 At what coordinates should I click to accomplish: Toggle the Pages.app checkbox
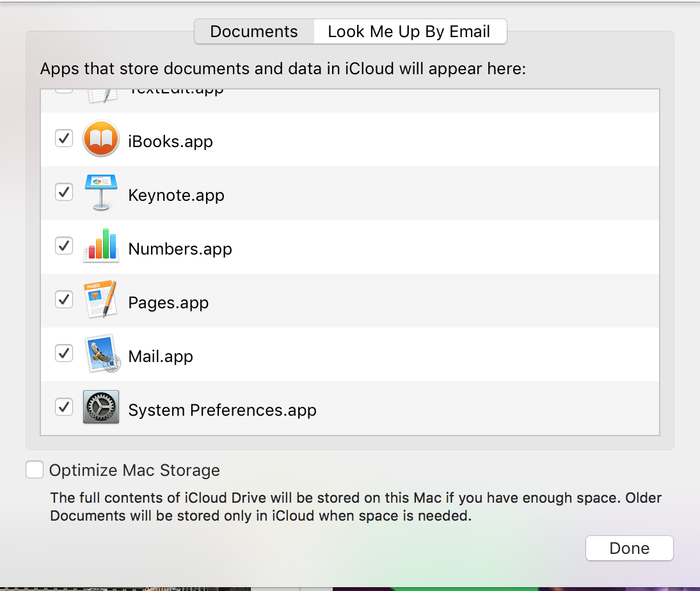pyautogui.click(x=64, y=299)
